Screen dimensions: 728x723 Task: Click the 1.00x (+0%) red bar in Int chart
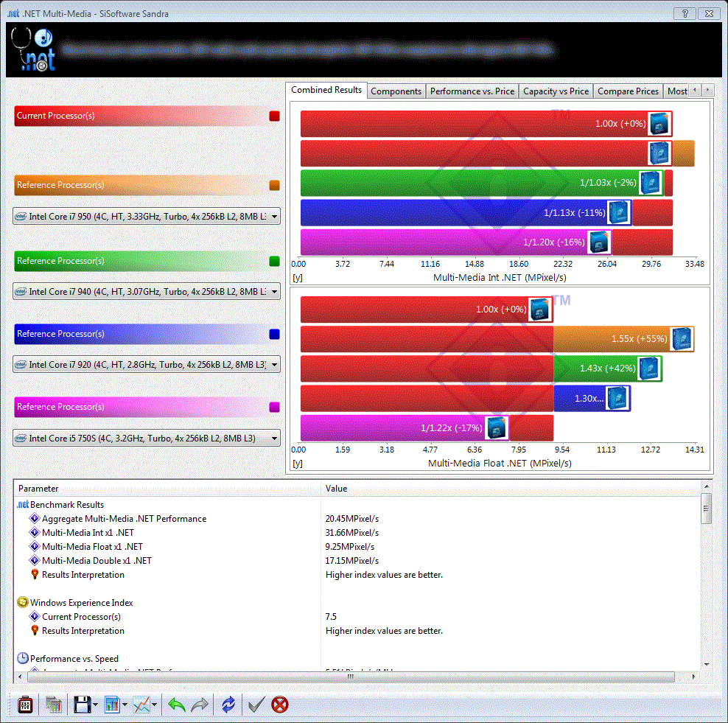486,124
